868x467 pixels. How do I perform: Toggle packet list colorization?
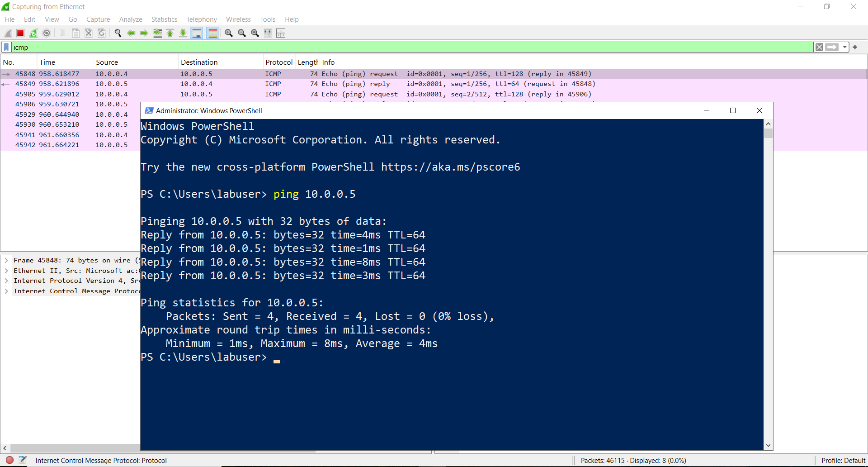tap(212, 33)
